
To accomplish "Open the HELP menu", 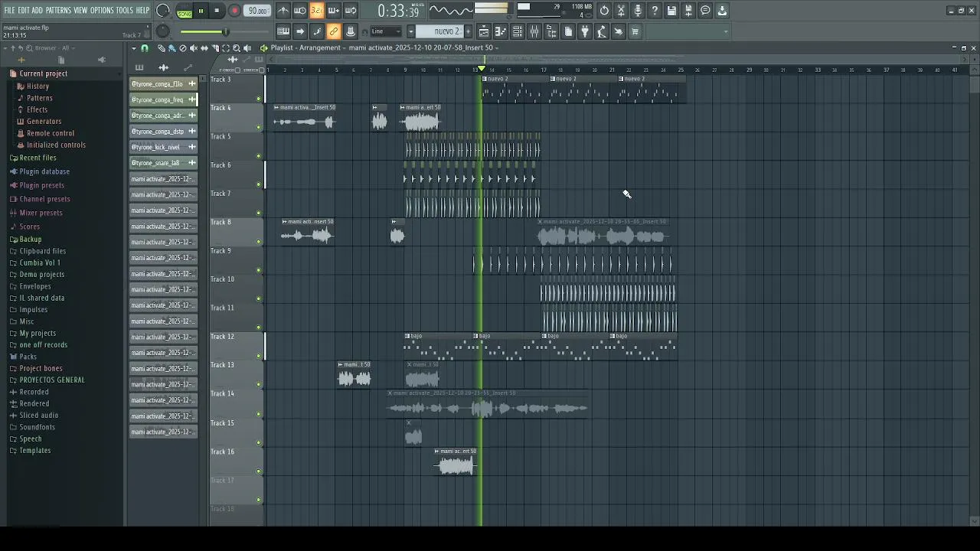I will coord(142,10).
